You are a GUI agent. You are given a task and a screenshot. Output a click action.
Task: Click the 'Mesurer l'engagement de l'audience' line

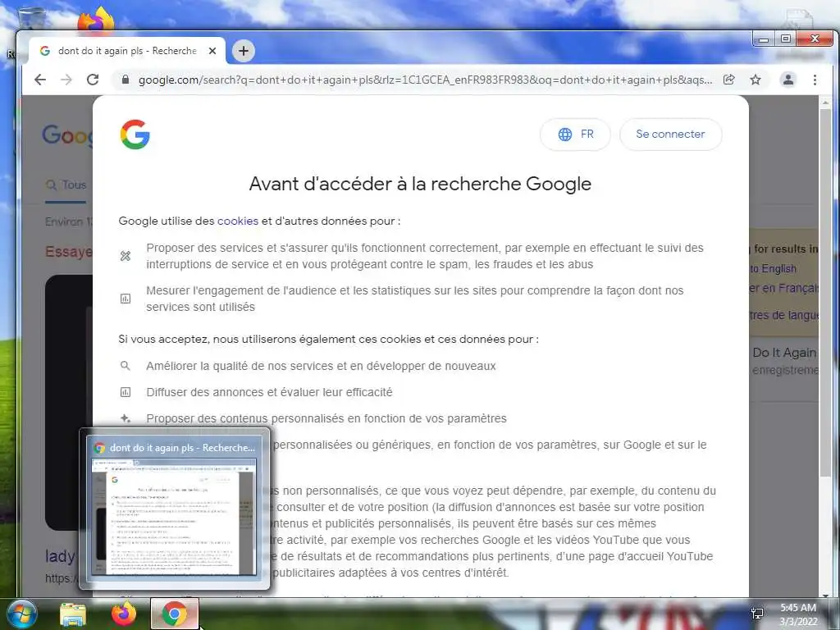414,299
